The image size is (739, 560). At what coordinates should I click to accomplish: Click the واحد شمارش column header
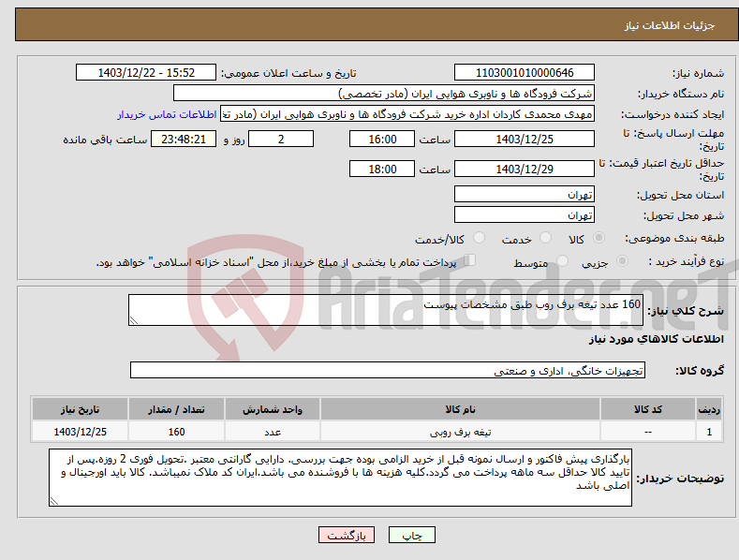tap(273, 409)
